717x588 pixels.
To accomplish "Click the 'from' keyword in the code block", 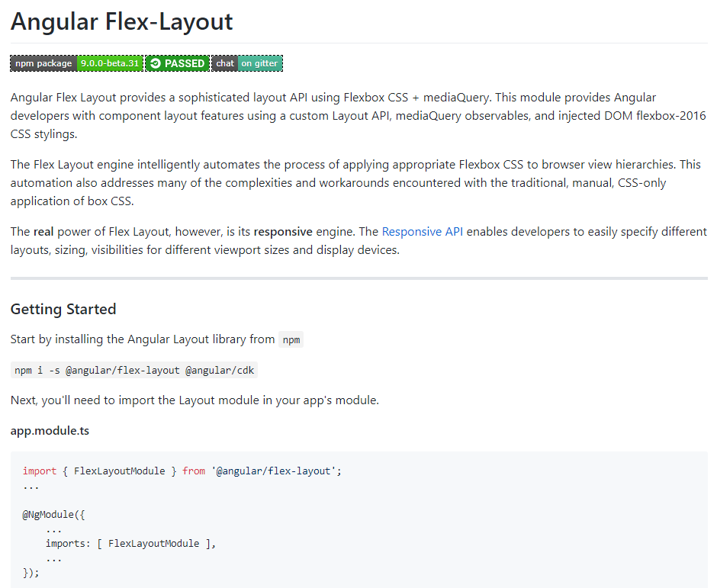I will tap(194, 471).
